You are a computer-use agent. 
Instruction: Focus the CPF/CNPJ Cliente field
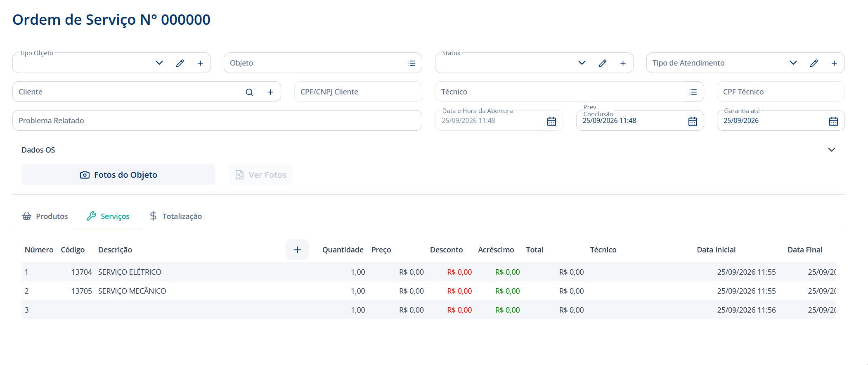tap(358, 92)
